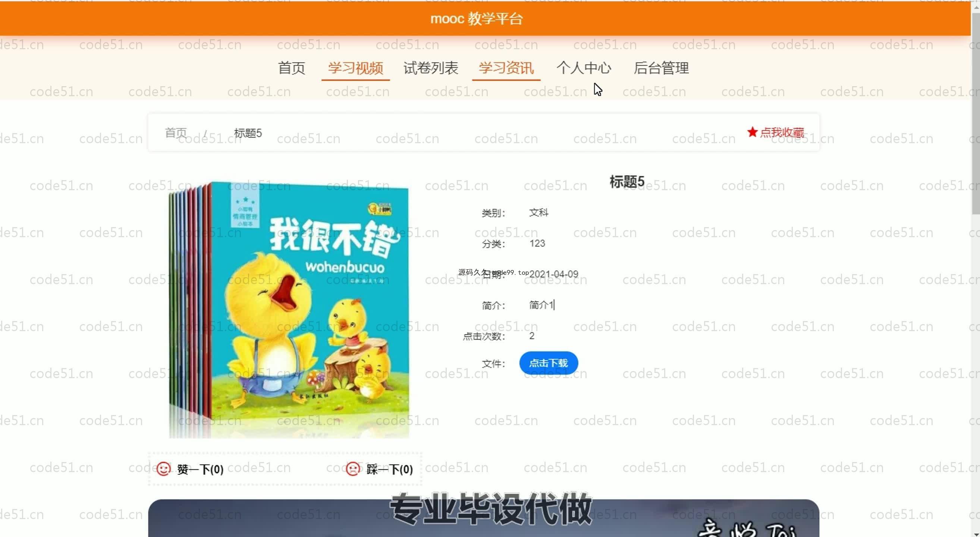Open the 首页 navigation tab
Image resolution: width=980 pixels, height=537 pixels.
click(291, 68)
